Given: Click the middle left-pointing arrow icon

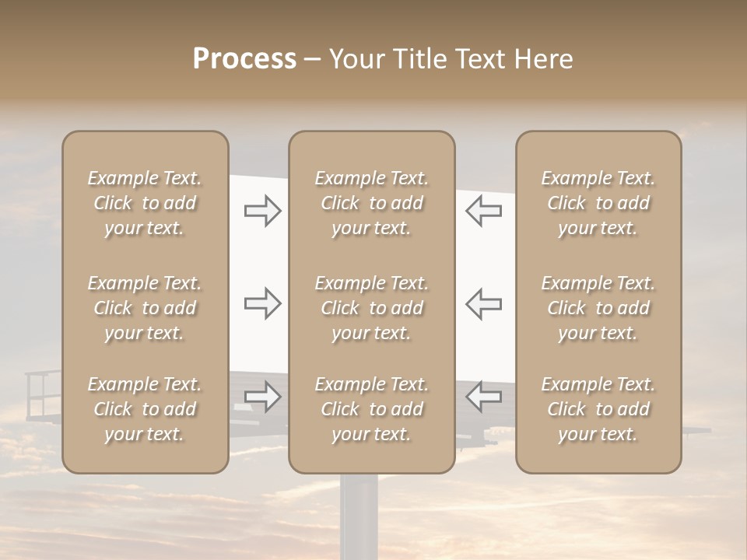Looking at the screenshot, I should point(484,303).
